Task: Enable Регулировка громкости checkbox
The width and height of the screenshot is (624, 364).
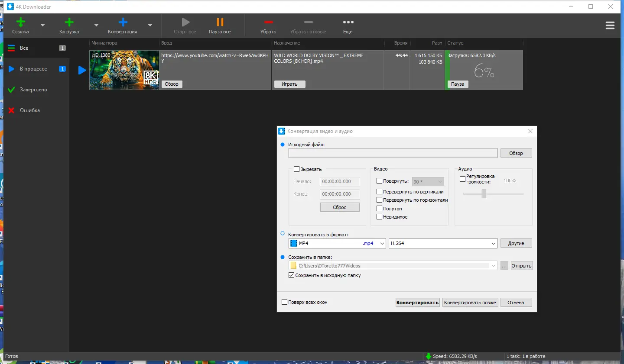Action: click(x=462, y=179)
